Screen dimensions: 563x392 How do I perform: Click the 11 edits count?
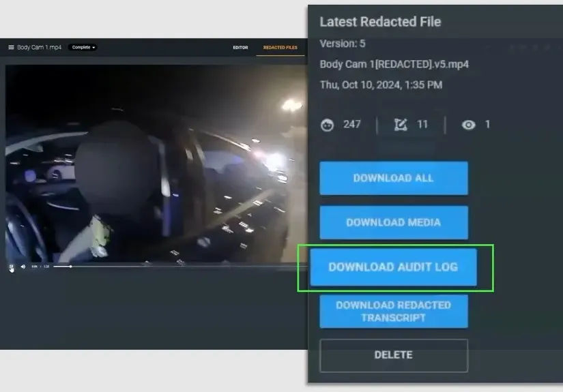tap(422, 125)
